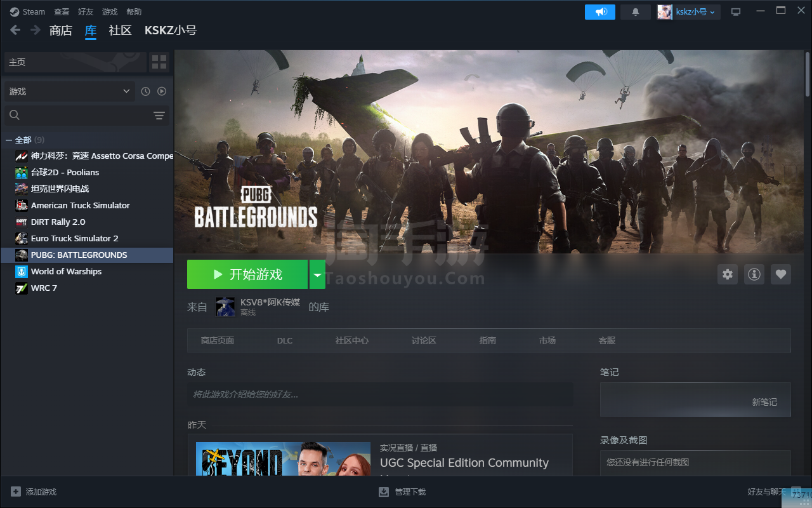Open the launch options dropdown arrow
Screen dimensions: 812x508
click(x=317, y=274)
